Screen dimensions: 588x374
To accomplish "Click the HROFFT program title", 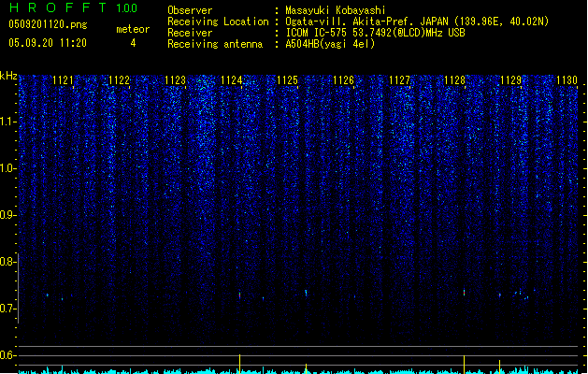I will point(58,7).
